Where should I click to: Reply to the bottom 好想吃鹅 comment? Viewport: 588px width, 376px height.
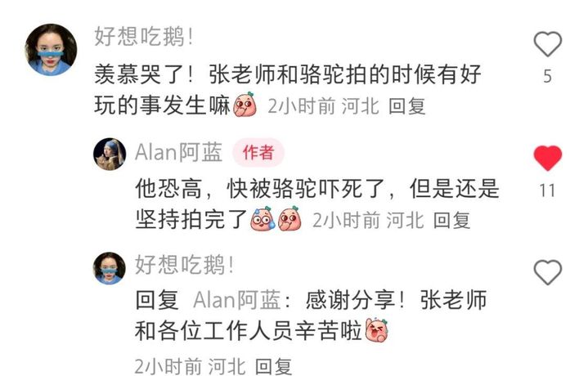(273, 366)
